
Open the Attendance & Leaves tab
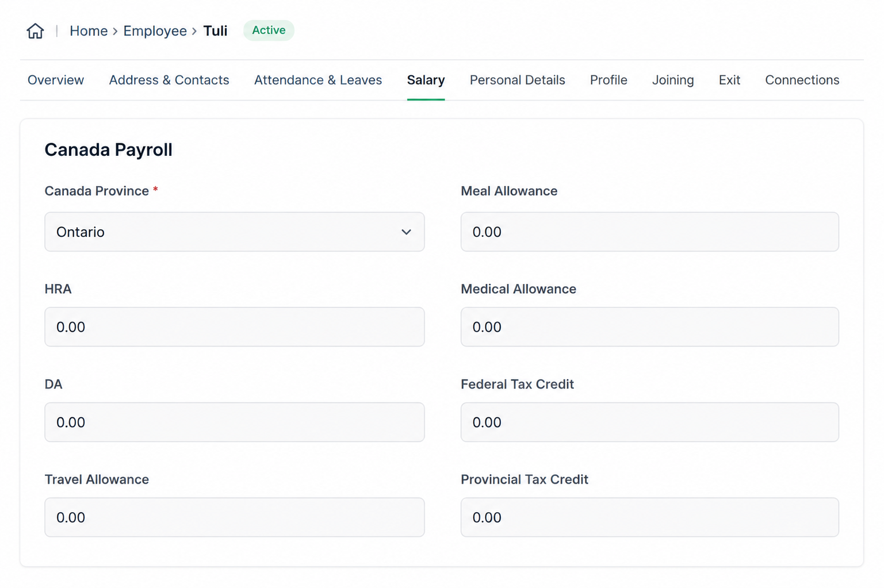(x=318, y=80)
